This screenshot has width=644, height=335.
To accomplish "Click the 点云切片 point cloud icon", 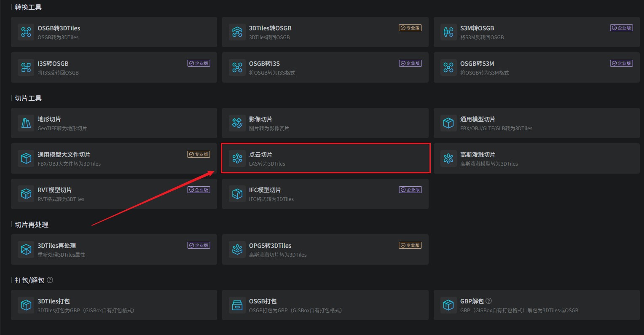I will (x=237, y=158).
